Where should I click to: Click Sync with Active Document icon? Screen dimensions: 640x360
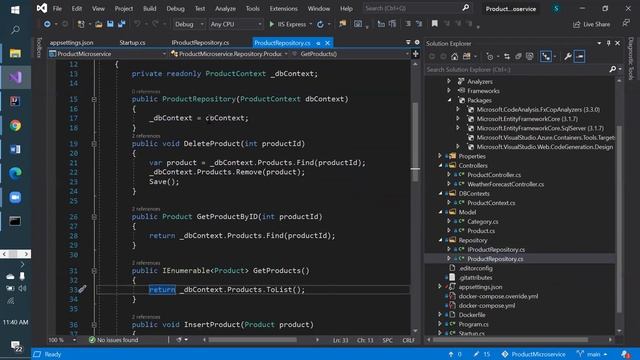coord(507,57)
